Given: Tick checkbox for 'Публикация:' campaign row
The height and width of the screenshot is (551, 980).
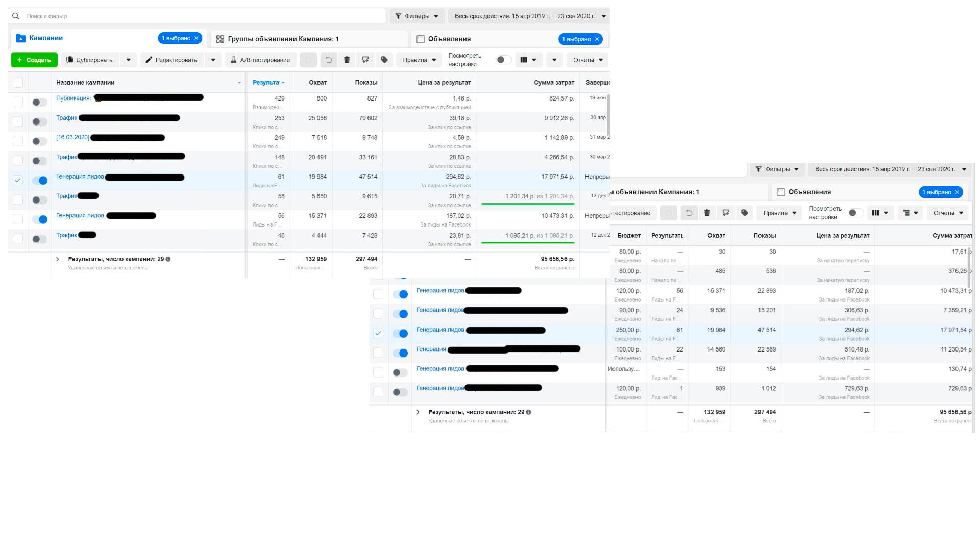Looking at the screenshot, I should point(18,102).
